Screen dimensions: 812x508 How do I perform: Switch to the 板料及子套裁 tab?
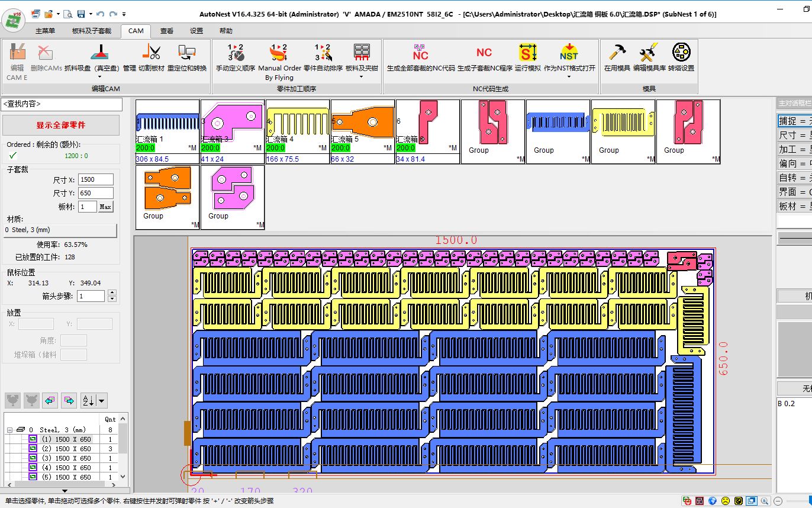(x=91, y=31)
